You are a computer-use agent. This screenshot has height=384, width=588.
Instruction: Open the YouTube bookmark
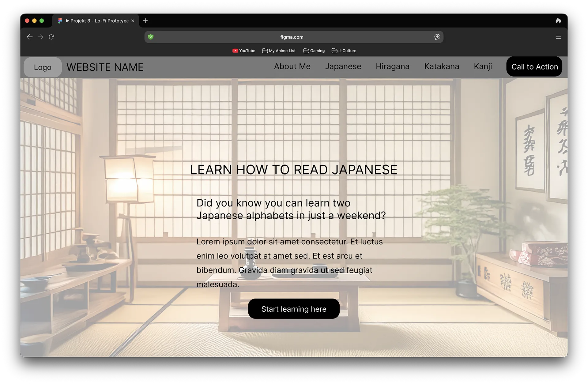(244, 51)
